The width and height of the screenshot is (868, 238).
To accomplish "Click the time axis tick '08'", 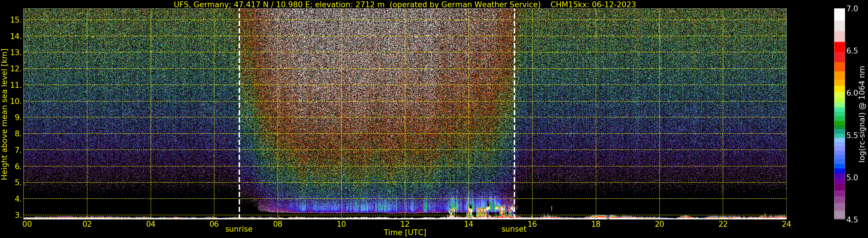I will [278, 224].
